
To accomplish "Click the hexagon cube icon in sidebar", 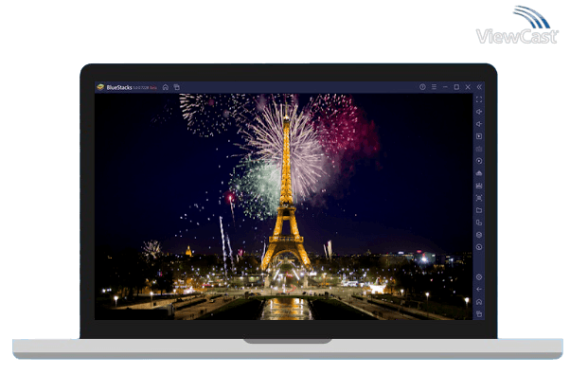I will tap(479, 235).
